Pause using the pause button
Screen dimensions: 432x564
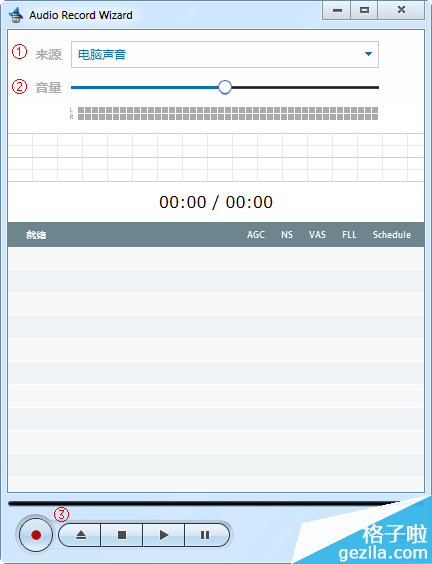[x=206, y=535]
